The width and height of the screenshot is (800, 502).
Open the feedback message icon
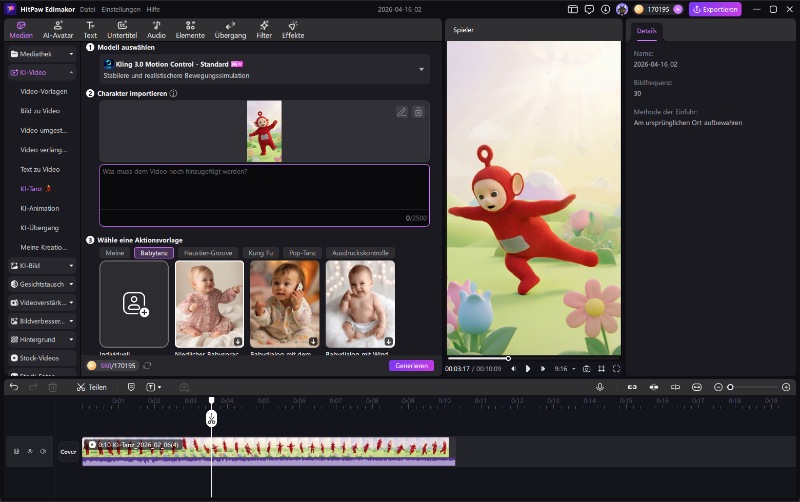point(589,9)
